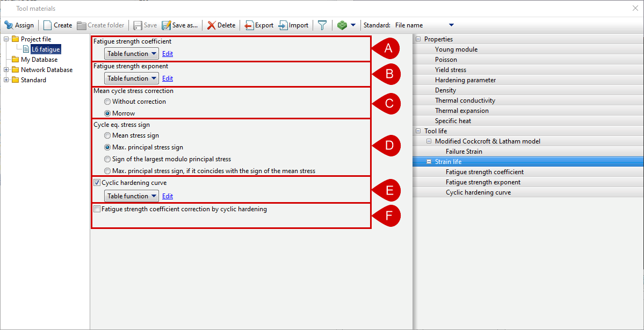Click the Create folder icon
The height and width of the screenshot is (330, 644).
click(x=81, y=25)
